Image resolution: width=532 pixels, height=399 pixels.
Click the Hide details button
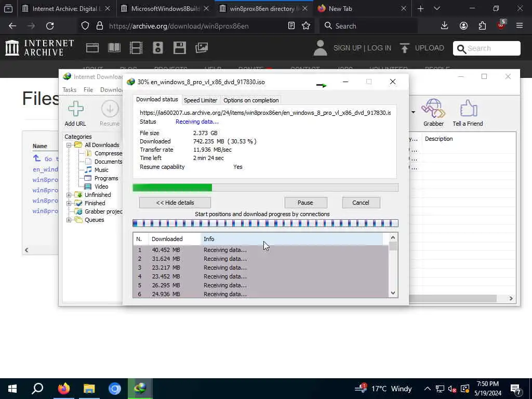click(x=175, y=203)
